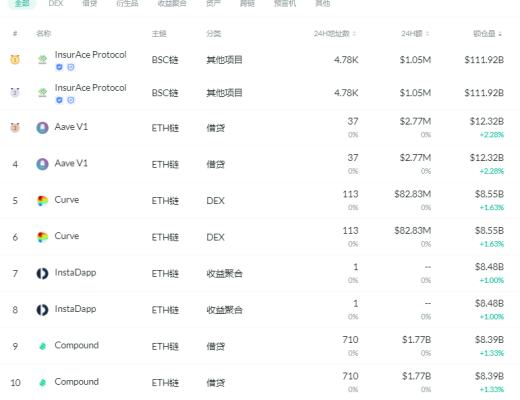520x400 pixels.
Task: Open Curve in row 6
Action: pos(67,236)
